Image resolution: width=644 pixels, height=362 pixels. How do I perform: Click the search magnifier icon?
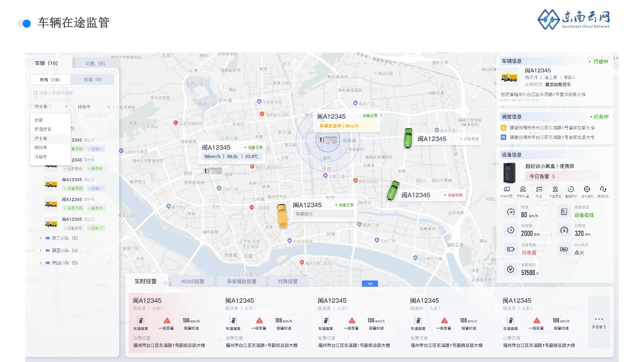35,93
